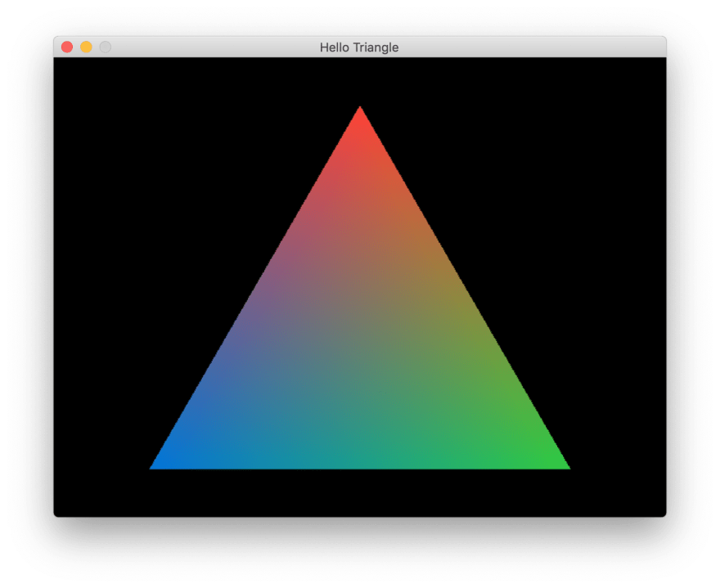The image size is (720, 588).
Task: Close the Hello Triangle window
Action: 67,47
